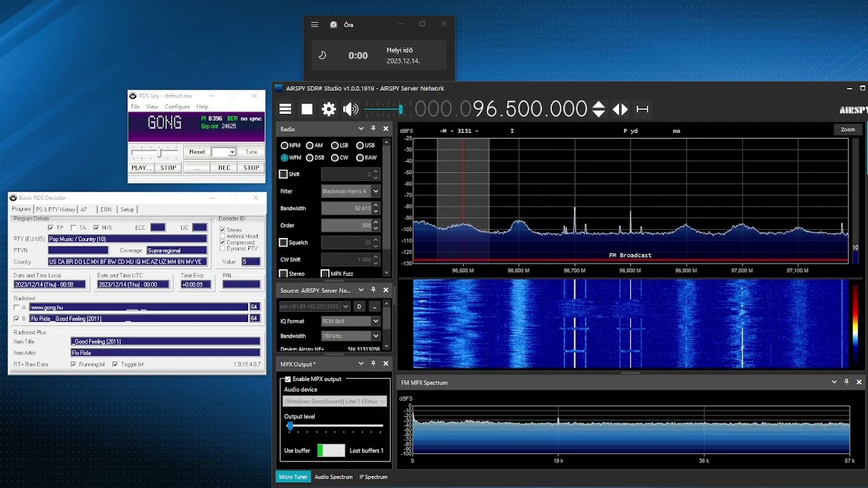The height and width of the screenshot is (488, 868).
Task: Open SDR# settings gear icon
Action: pos(329,109)
